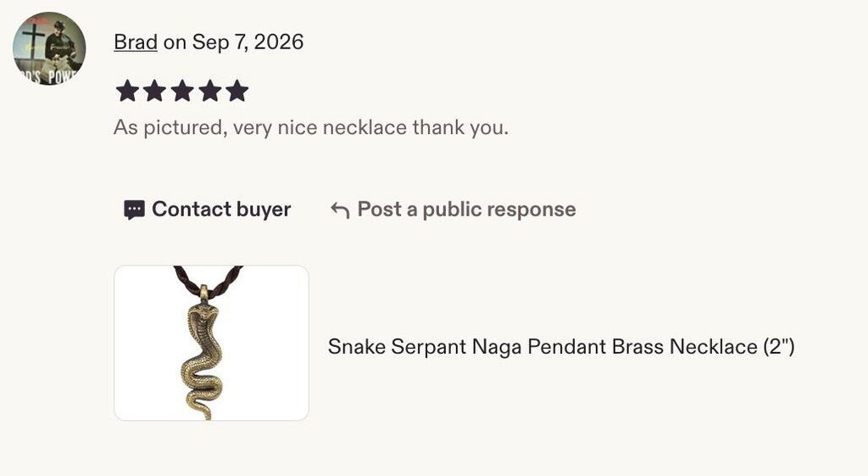Click the '(2")' size text in the listing title
This screenshot has width=868, height=476.
(779, 347)
